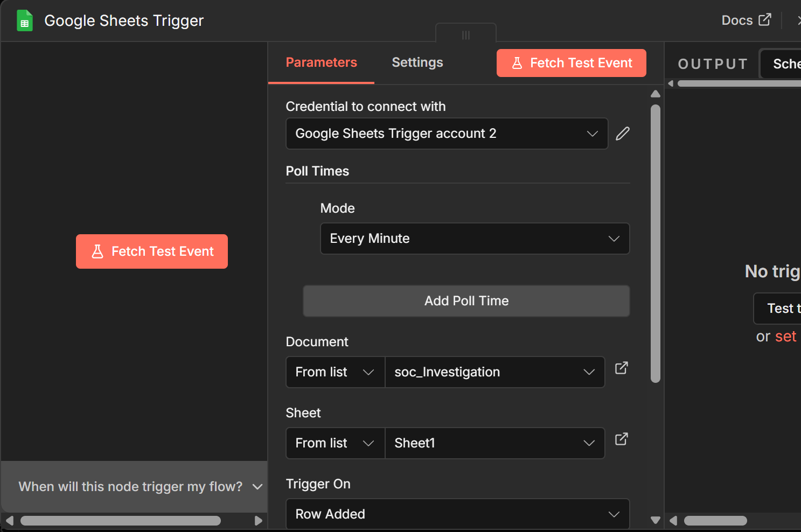The height and width of the screenshot is (532, 801).
Task: Click the Poll Times section label
Action: pyautogui.click(x=317, y=171)
